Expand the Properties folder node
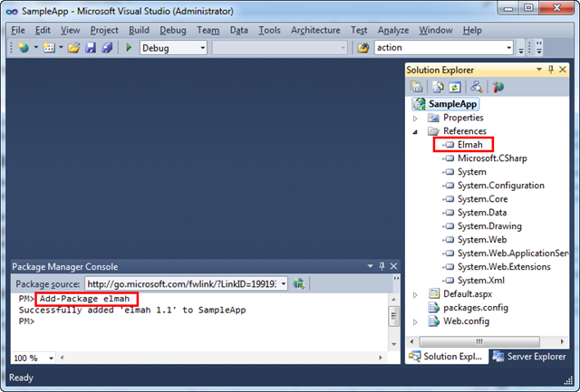Viewport: 580px width, 392px height. coord(415,119)
